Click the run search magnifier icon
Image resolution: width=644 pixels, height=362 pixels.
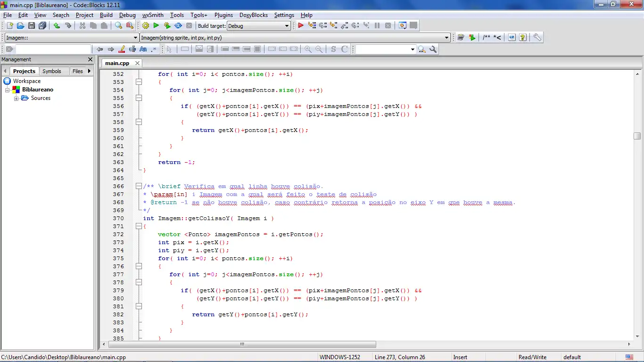click(422, 49)
